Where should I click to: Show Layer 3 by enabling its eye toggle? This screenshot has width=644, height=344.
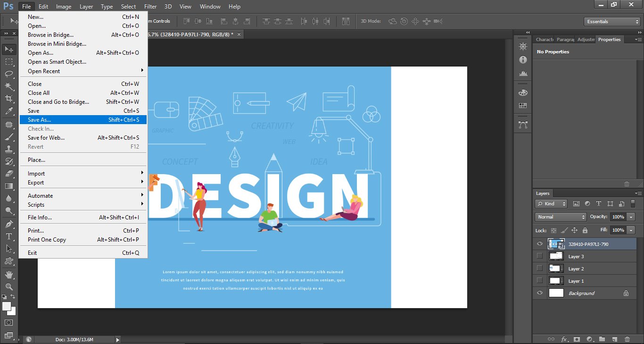(x=539, y=256)
